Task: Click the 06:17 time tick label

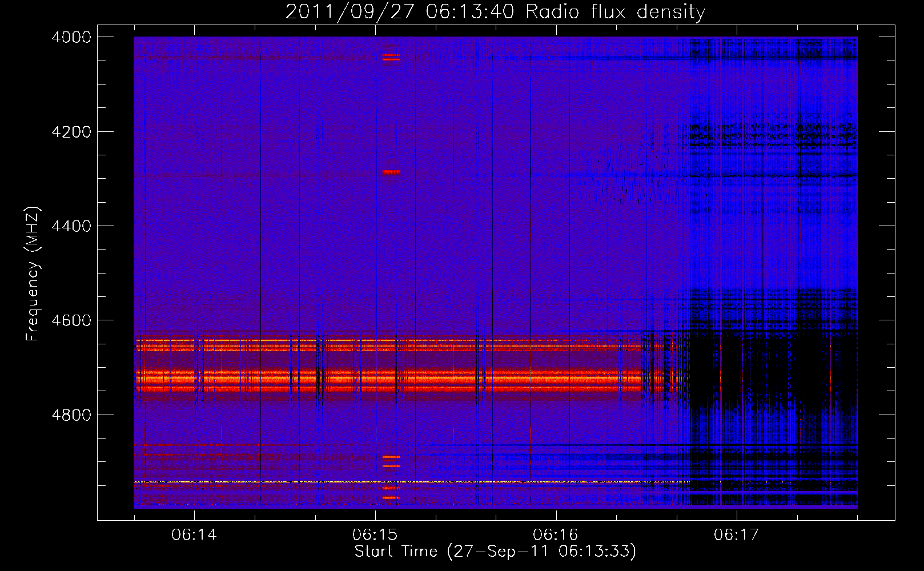Action: click(737, 534)
